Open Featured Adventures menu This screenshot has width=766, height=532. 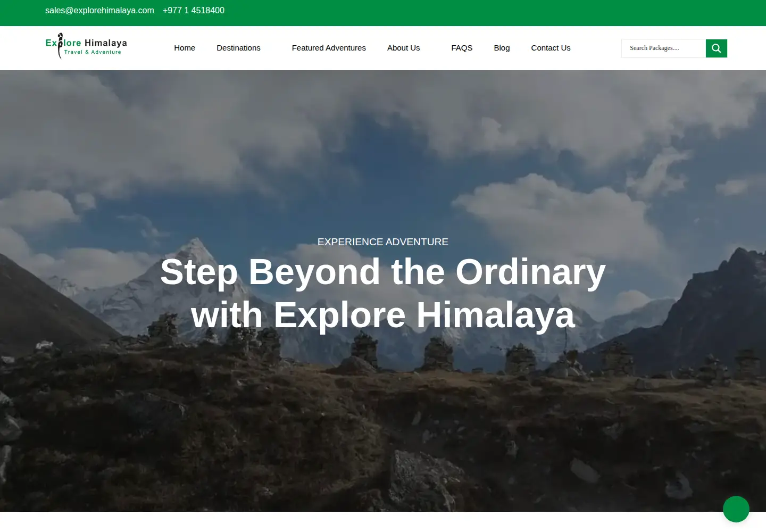point(329,48)
